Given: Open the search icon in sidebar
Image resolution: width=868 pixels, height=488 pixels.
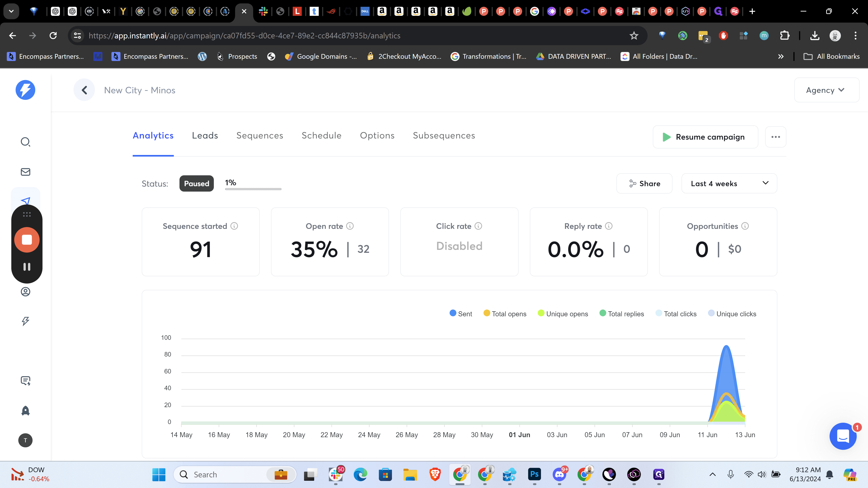Looking at the screenshot, I should point(26,142).
